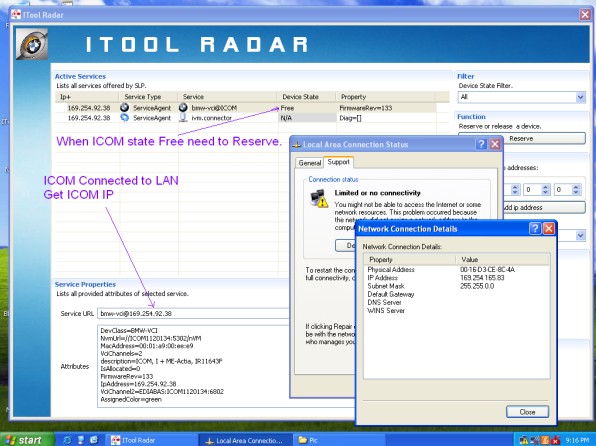
Task: Click the Add ip address button
Action: (x=544, y=208)
